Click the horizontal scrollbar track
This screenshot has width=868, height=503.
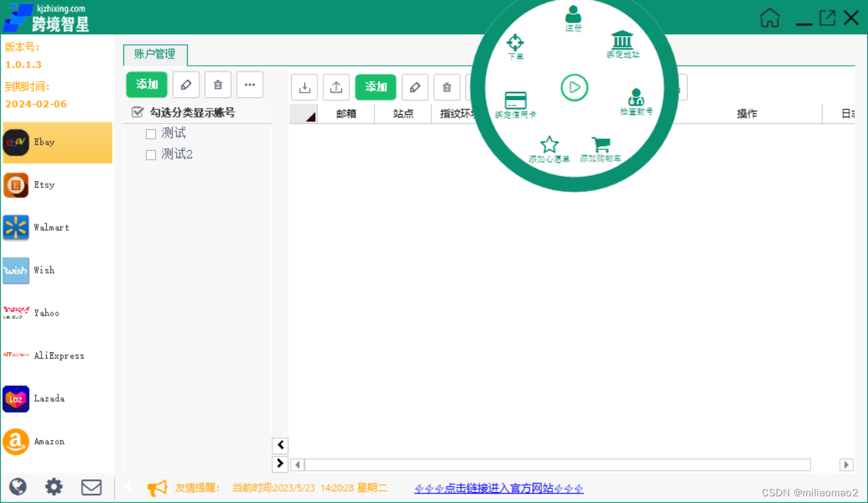click(557, 465)
